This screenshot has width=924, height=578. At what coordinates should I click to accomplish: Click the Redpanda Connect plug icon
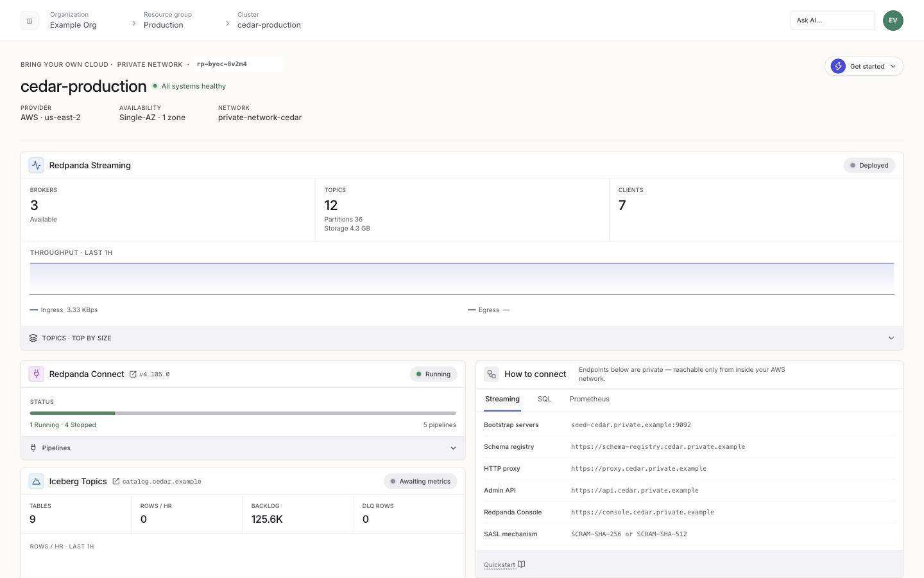tap(37, 374)
